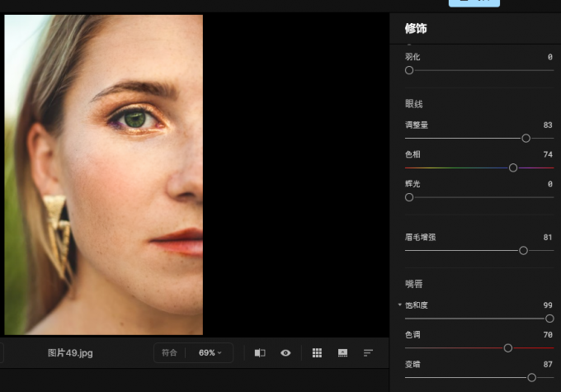Image resolution: width=561 pixels, height=392 pixels.
Task: Show the filmstrip panel icon
Action: click(x=342, y=352)
